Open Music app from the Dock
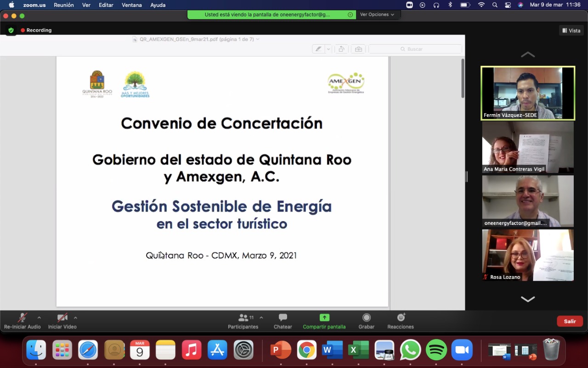 pos(192,350)
